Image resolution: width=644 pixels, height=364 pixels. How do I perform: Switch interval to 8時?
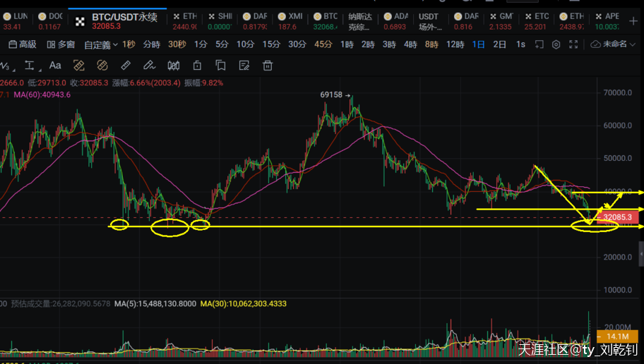coord(432,44)
